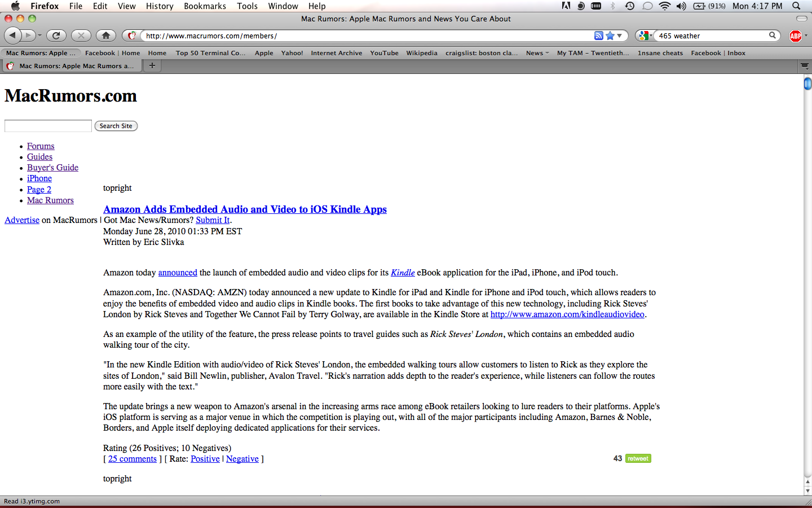This screenshot has height=508, width=812.
Task: Focus the URL address field
Action: (x=367, y=36)
